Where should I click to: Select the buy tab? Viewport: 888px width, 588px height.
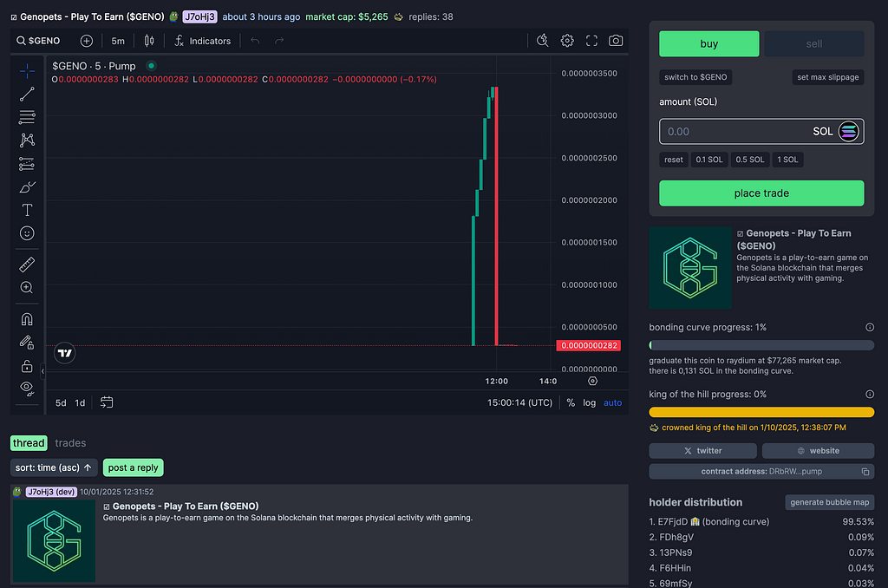[709, 43]
